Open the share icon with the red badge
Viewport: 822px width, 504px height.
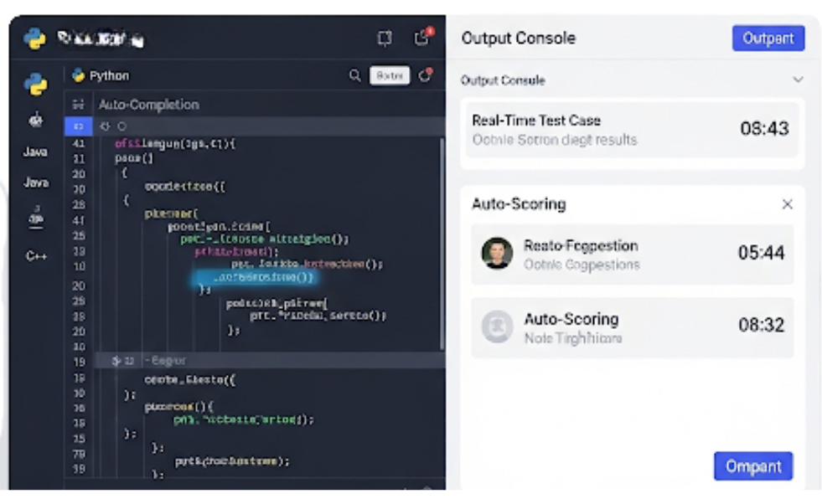click(x=421, y=39)
